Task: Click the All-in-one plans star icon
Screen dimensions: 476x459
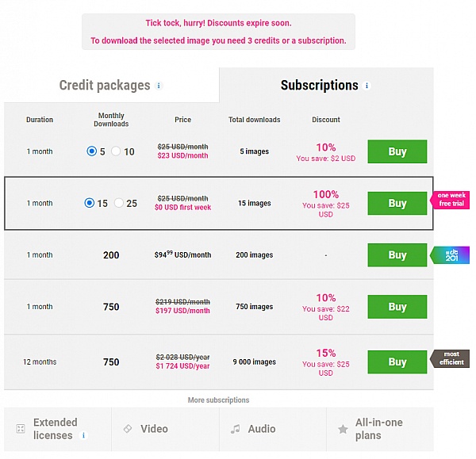Action: (x=343, y=429)
